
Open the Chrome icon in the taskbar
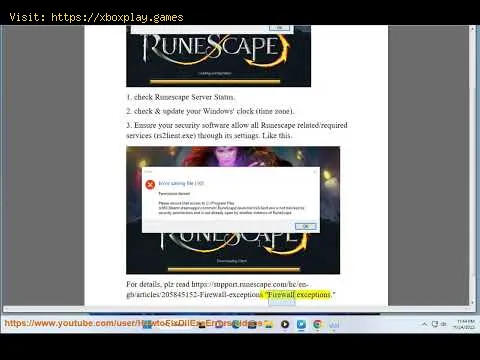(x=317, y=324)
